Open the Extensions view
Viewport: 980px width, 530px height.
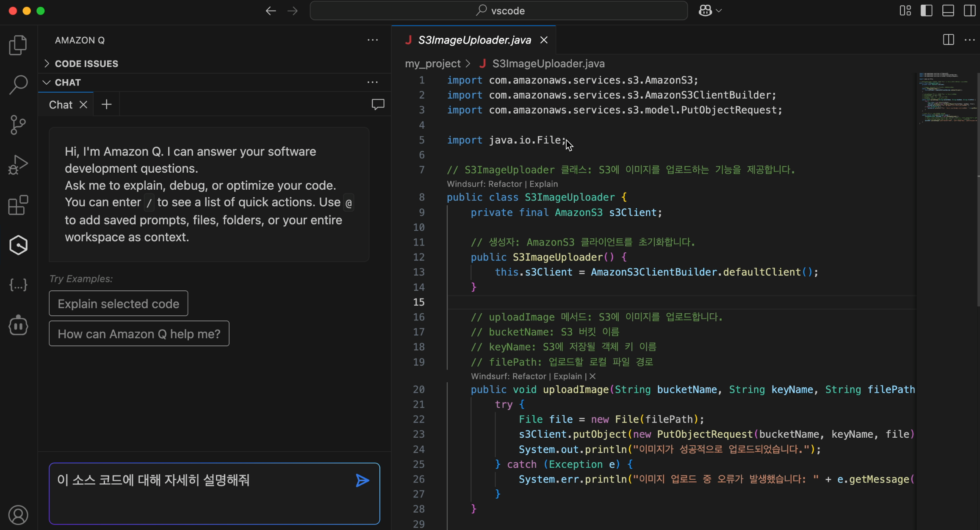click(x=18, y=205)
